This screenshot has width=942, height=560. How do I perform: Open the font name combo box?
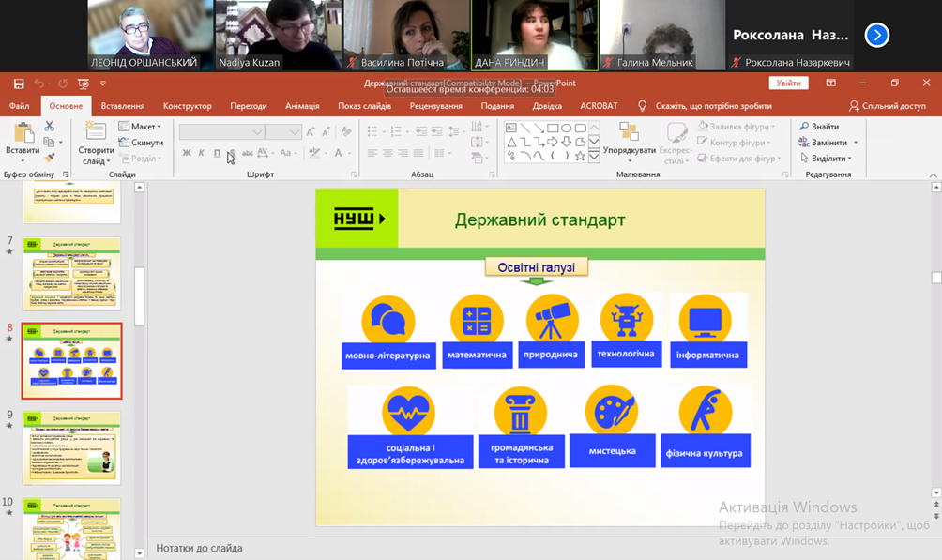221,132
